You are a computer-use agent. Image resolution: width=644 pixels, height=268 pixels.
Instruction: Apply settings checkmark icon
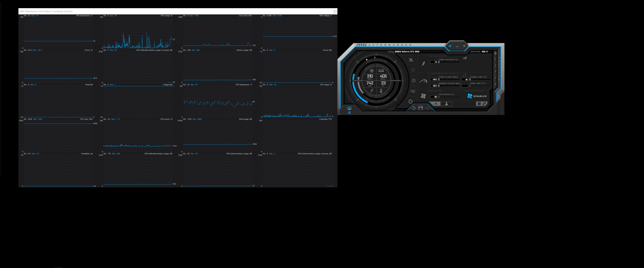(427, 108)
